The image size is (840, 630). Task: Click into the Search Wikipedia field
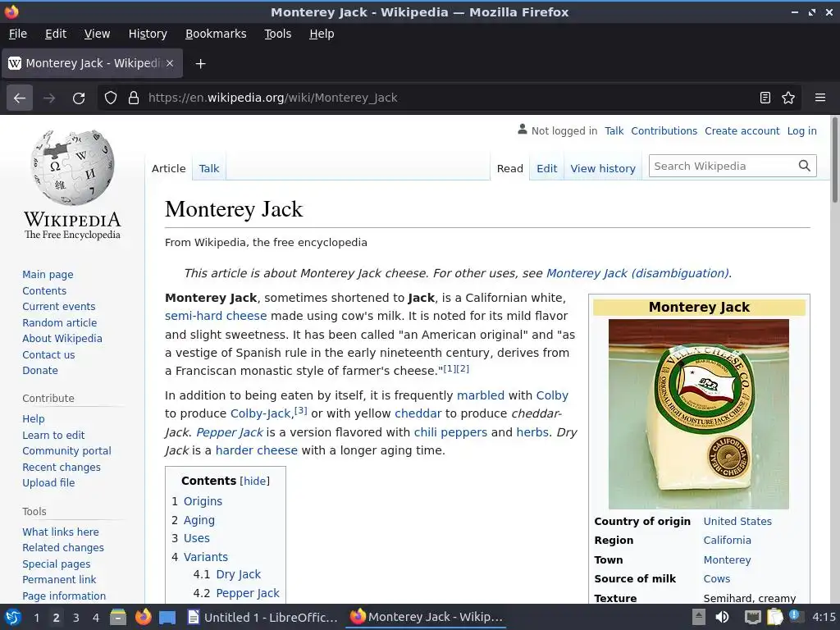pos(722,166)
